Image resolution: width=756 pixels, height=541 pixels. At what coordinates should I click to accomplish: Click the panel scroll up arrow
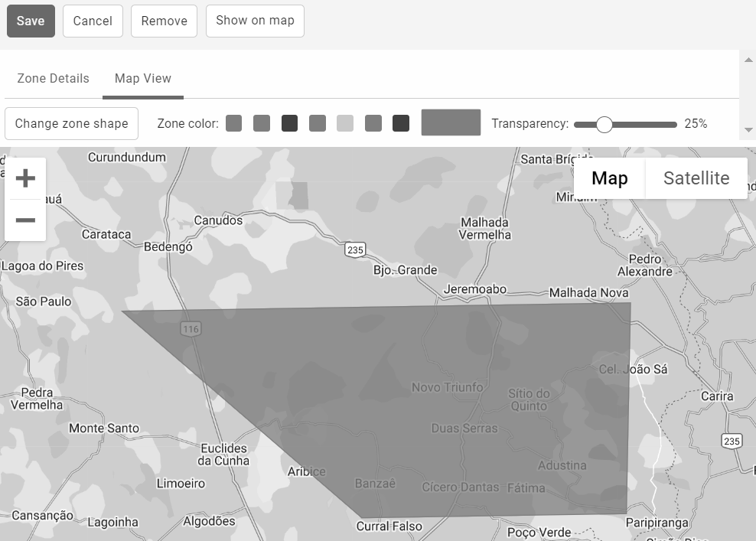click(x=748, y=60)
